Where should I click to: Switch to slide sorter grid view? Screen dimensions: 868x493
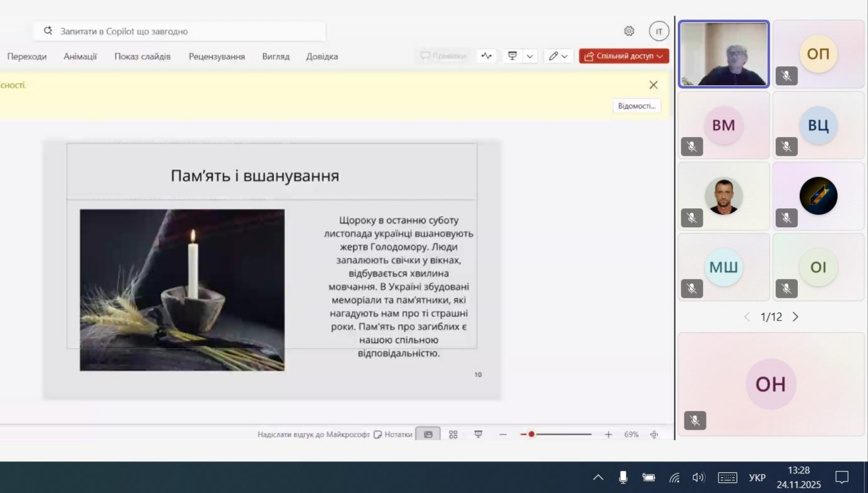coord(453,434)
